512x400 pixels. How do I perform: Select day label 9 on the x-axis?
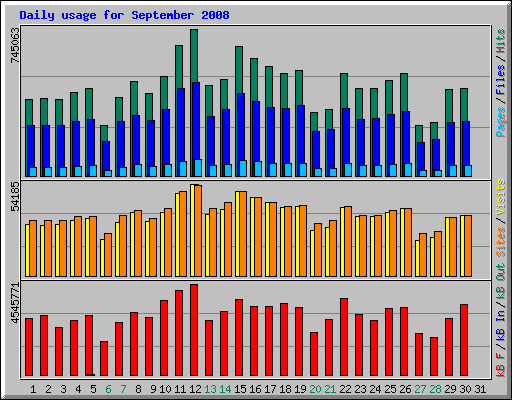pos(153,389)
